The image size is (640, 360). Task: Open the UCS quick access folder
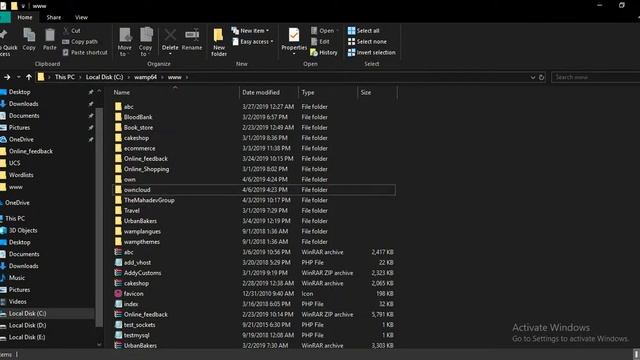click(14, 163)
